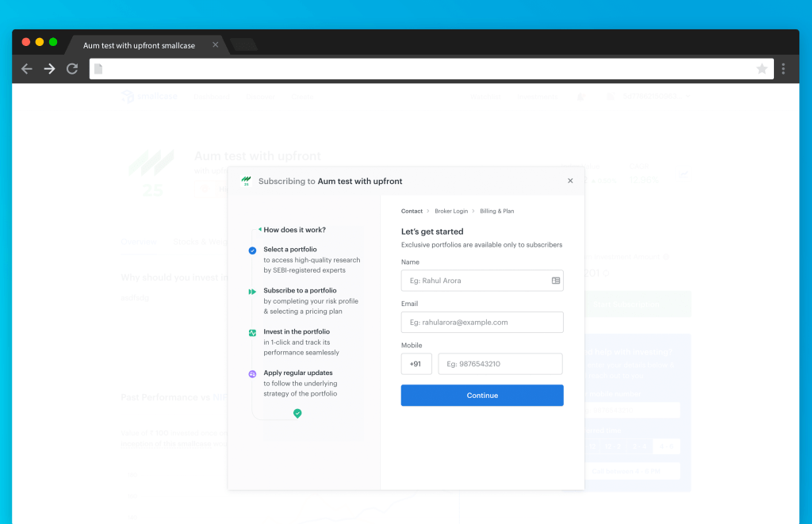Go back using the browser back arrow
The height and width of the screenshot is (524, 812).
26,69
